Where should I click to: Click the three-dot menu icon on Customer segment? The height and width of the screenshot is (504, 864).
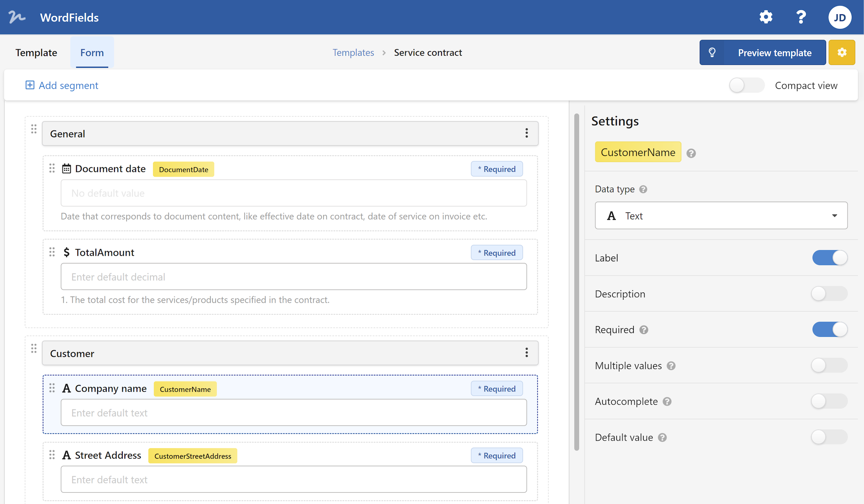point(526,353)
